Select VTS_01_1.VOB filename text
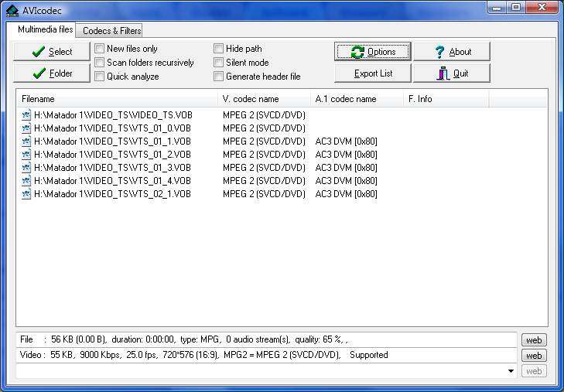The image size is (564, 392). pos(113,141)
